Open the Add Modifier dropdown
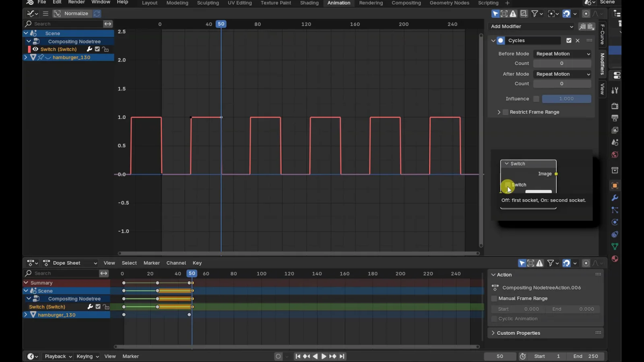Image resolution: width=644 pixels, height=362 pixels. pyautogui.click(x=532, y=27)
